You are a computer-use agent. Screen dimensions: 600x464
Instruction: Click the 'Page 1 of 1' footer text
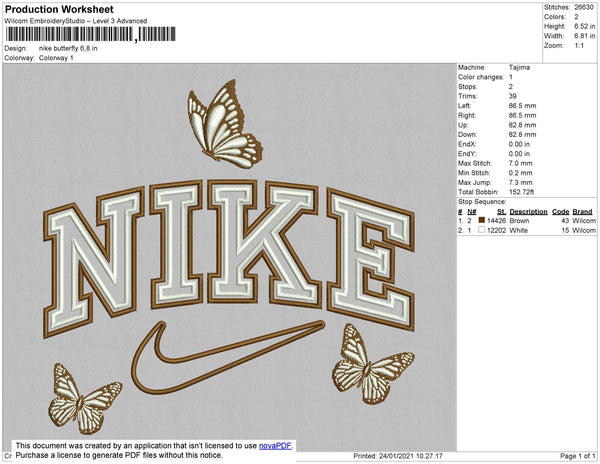(x=577, y=456)
